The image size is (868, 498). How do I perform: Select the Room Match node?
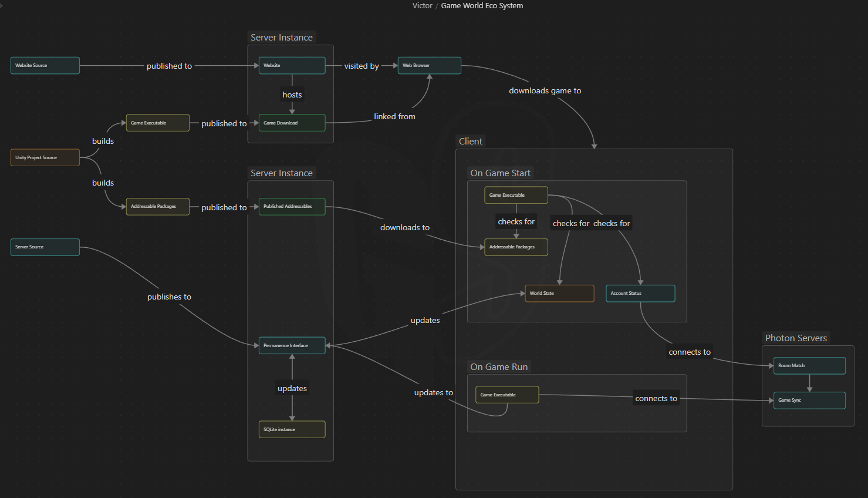pos(809,365)
